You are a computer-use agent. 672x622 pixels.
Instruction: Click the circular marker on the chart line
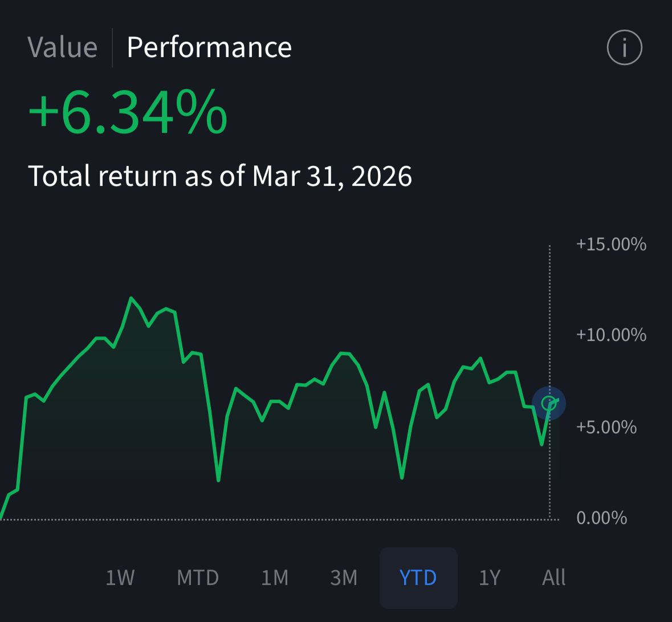549,404
